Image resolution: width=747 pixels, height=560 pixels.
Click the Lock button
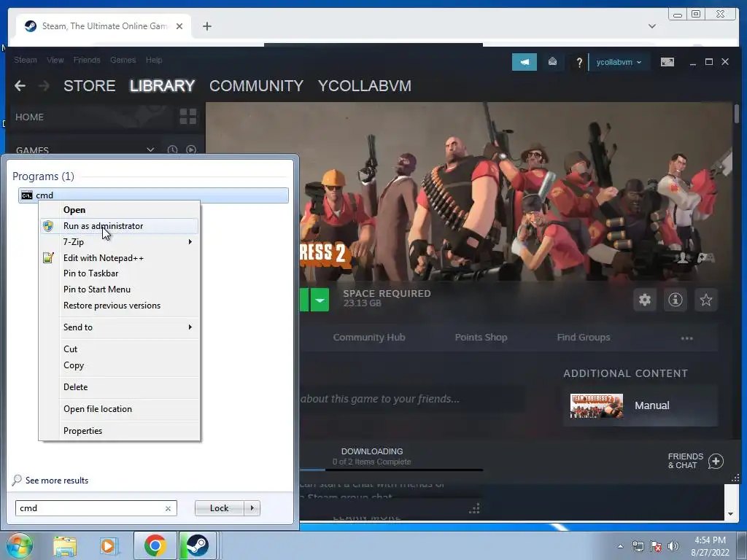pyautogui.click(x=219, y=508)
